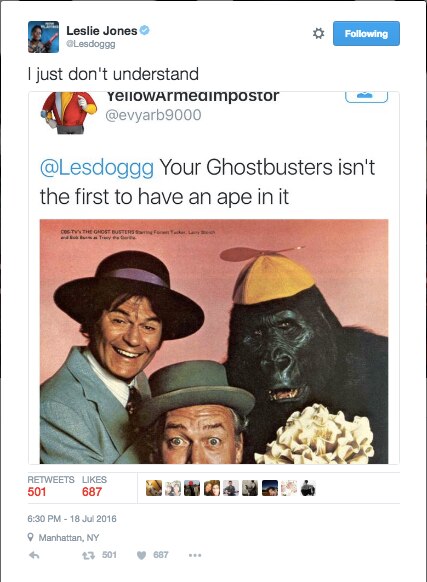Open the gear settings menu
The height and width of the screenshot is (582, 427).
tap(318, 33)
